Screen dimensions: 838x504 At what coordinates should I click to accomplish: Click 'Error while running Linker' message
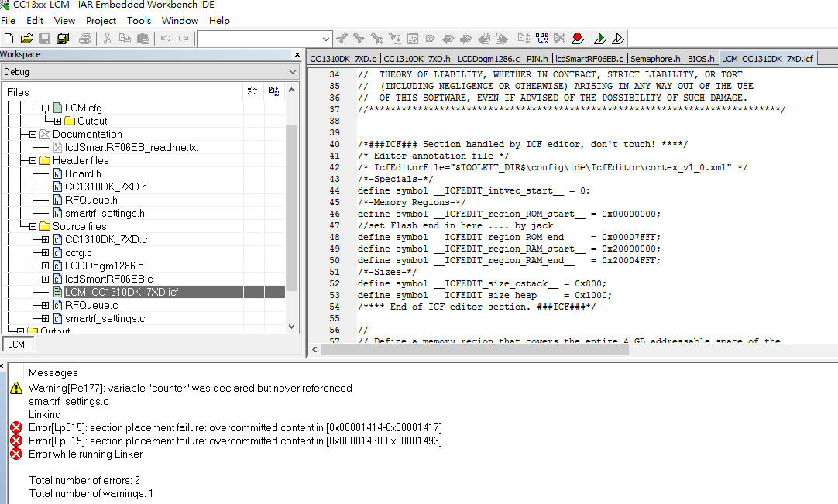pos(85,454)
